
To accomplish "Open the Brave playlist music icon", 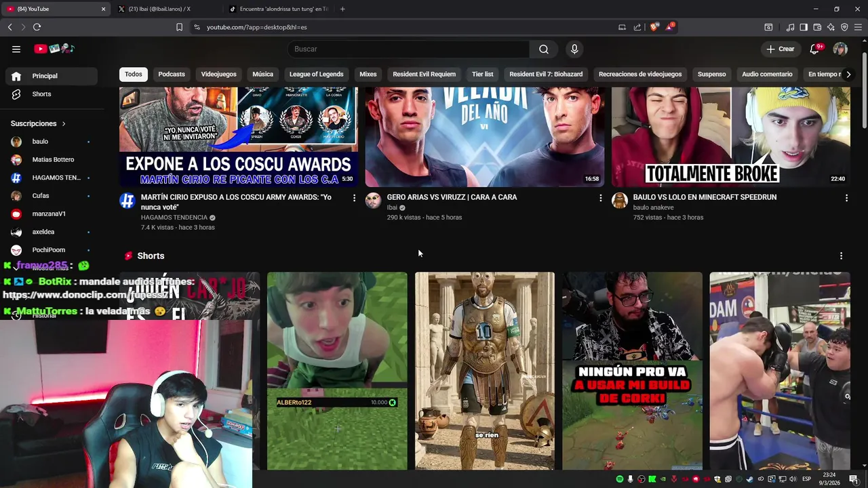I will coord(790,27).
